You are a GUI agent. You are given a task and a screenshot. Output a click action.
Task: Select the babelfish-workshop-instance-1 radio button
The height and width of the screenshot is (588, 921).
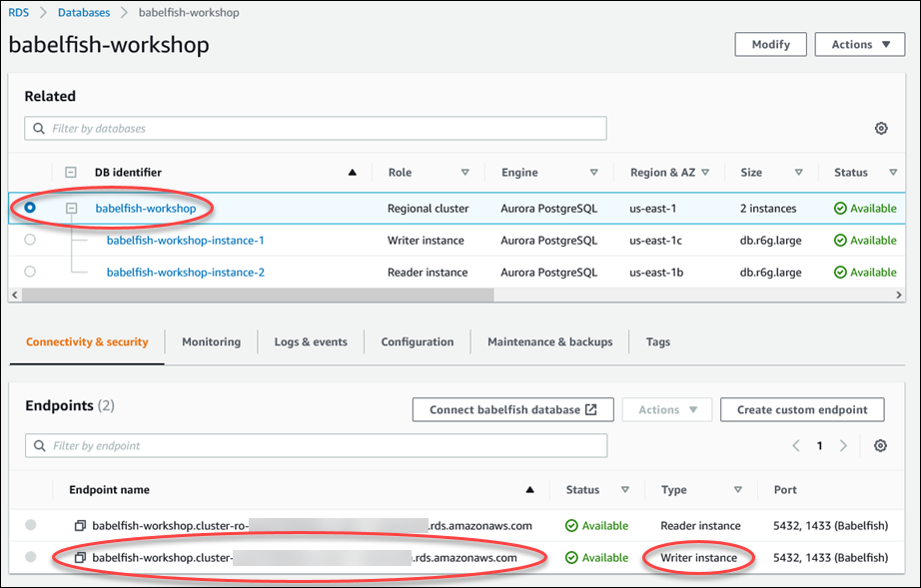coord(29,240)
